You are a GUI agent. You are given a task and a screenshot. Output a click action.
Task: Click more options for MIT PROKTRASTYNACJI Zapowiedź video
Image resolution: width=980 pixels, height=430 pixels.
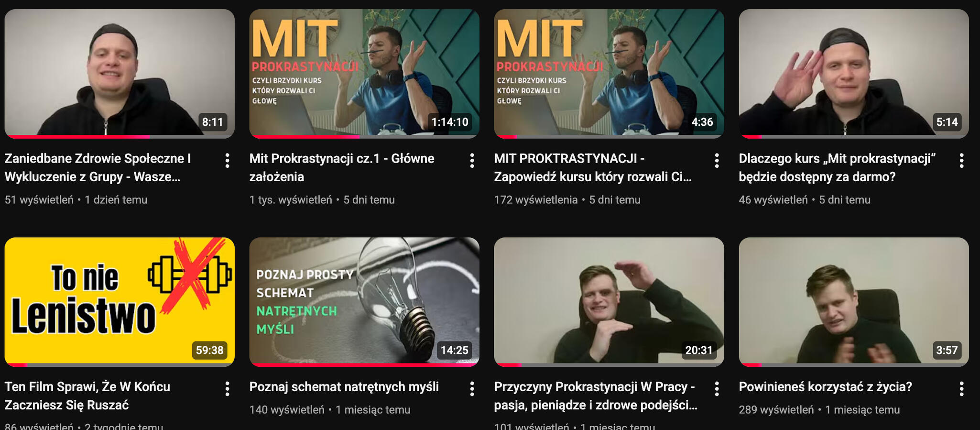[717, 161]
